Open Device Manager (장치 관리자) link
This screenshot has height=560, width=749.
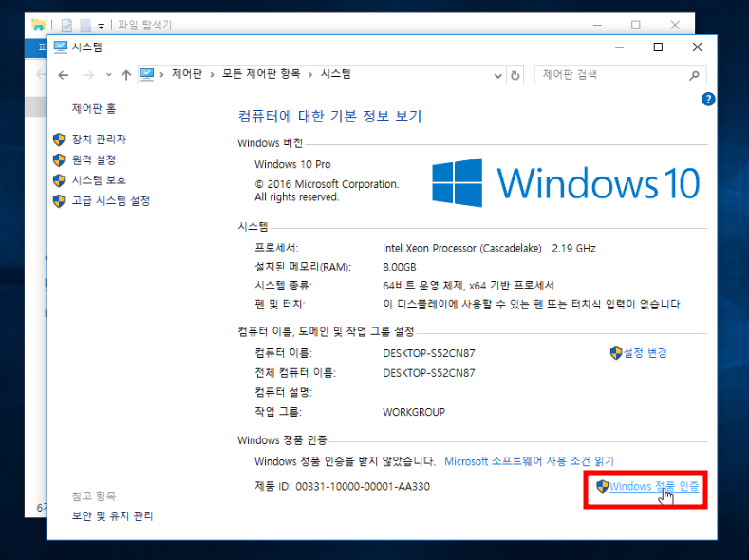99,140
